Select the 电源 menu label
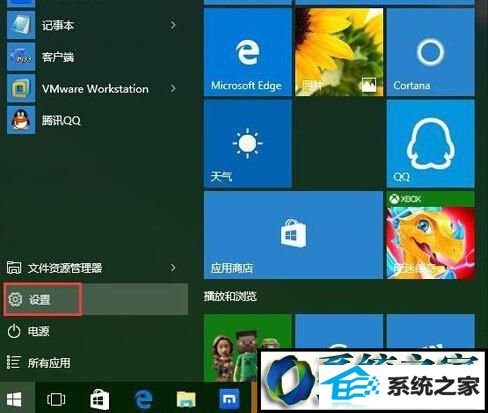The width and height of the screenshot is (488, 413). [x=39, y=331]
